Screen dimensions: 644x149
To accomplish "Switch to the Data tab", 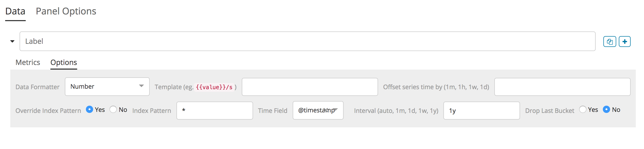I will coord(15,11).
